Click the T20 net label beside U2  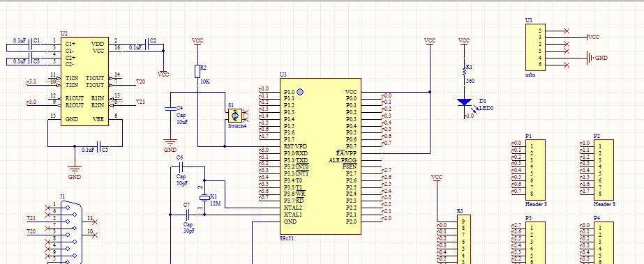pyautogui.click(x=140, y=82)
